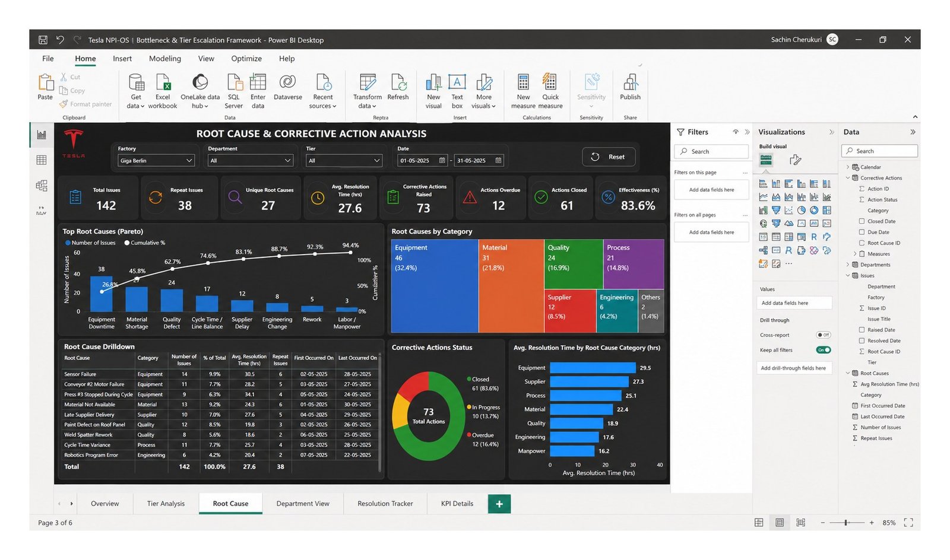The width and height of the screenshot is (950, 560).
Task: Open calendar picker for 01-05-2025 date
Action: [x=442, y=160]
